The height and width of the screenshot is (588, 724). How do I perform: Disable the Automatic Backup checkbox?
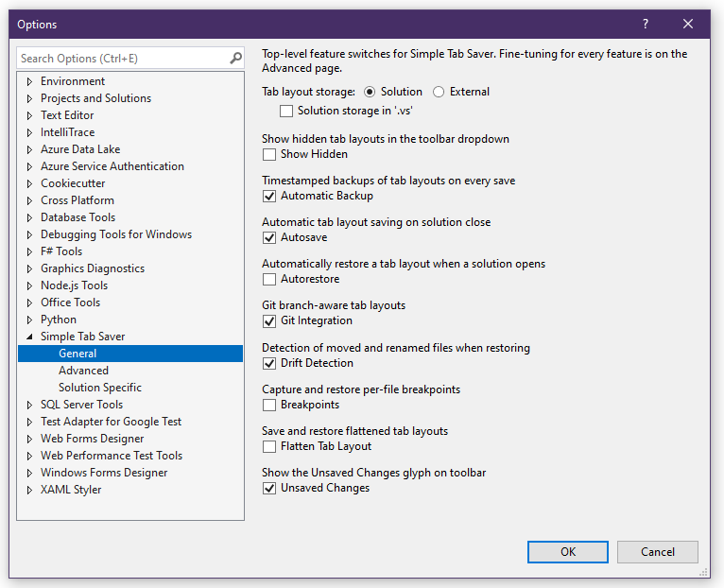click(269, 196)
